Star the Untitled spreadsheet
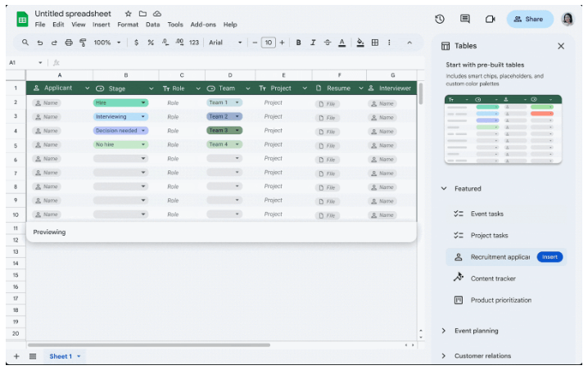The height and width of the screenshot is (370, 588). (x=129, y=14)
